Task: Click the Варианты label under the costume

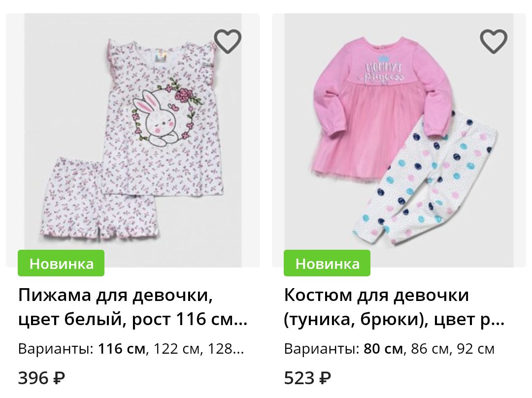Action: (x=322, y=349)
